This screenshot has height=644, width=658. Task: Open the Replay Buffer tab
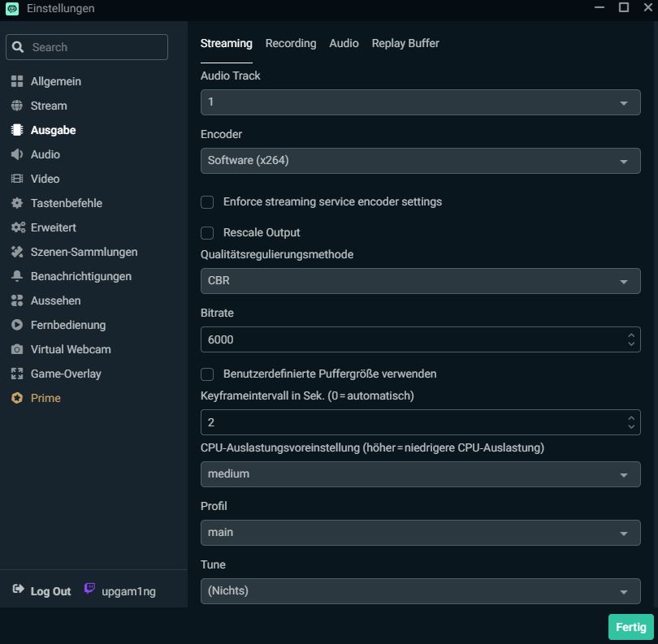[x=405, y=43]
